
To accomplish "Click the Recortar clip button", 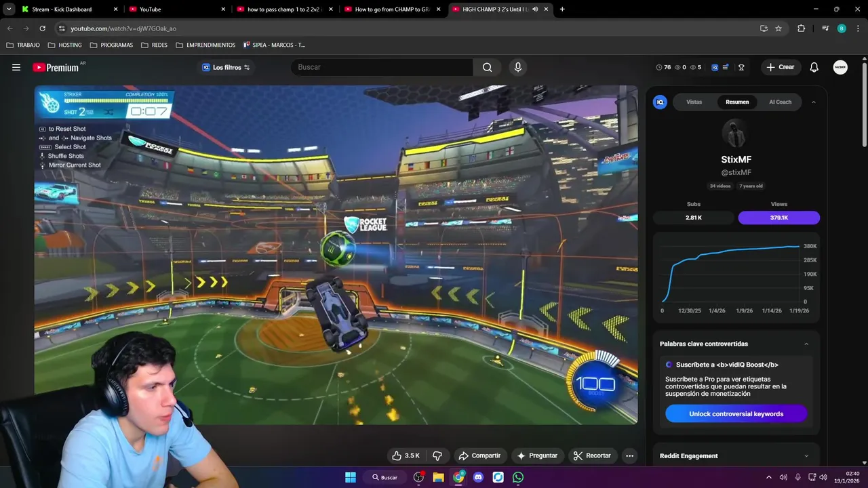I will click(x=592, y=455).
